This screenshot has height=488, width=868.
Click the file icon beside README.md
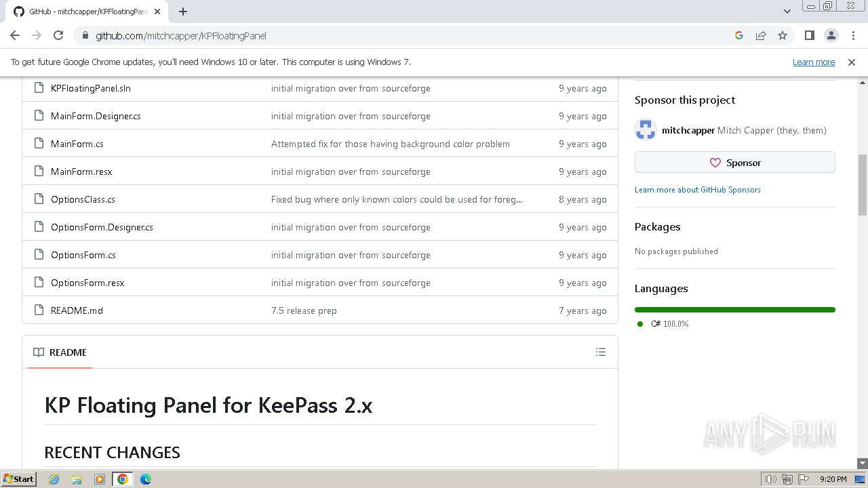coord(39,310)
